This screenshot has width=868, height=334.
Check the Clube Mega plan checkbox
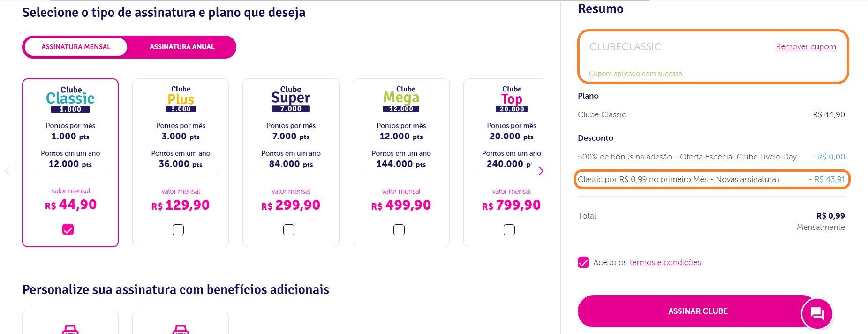click(x=399, y=230)
